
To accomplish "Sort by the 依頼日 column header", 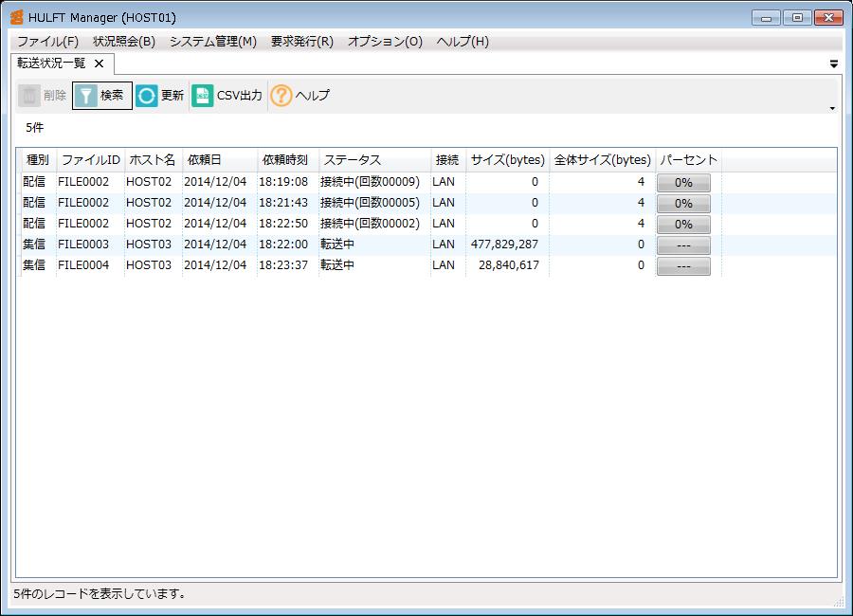I will [x=220, y=160].
